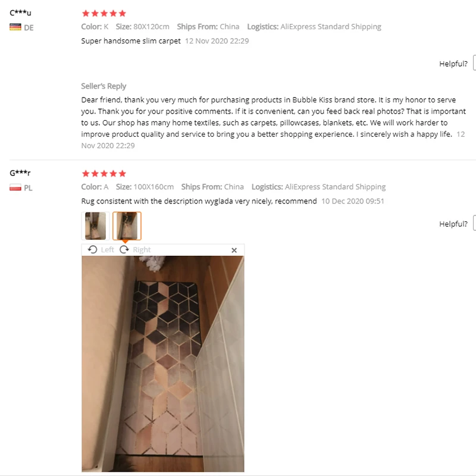Click reviewer name G***r
This screenshot has width=476, height=476.
(20, 173)
